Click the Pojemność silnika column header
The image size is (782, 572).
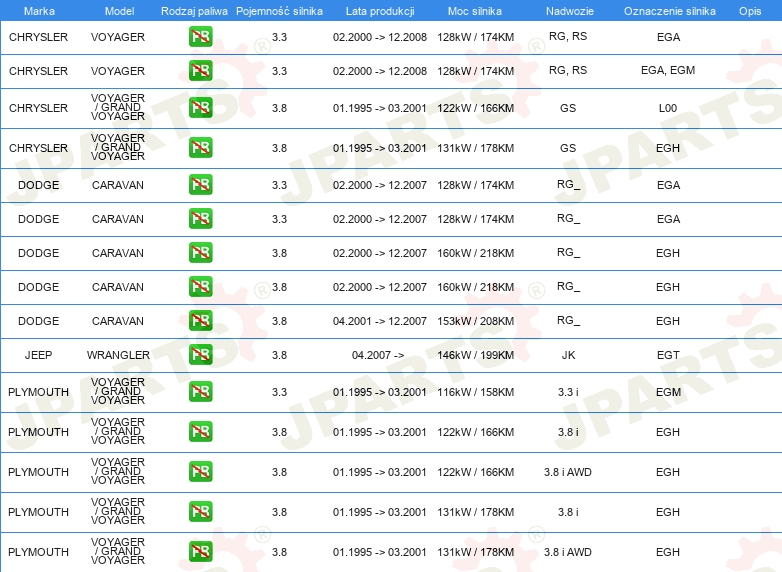(279, 11)
